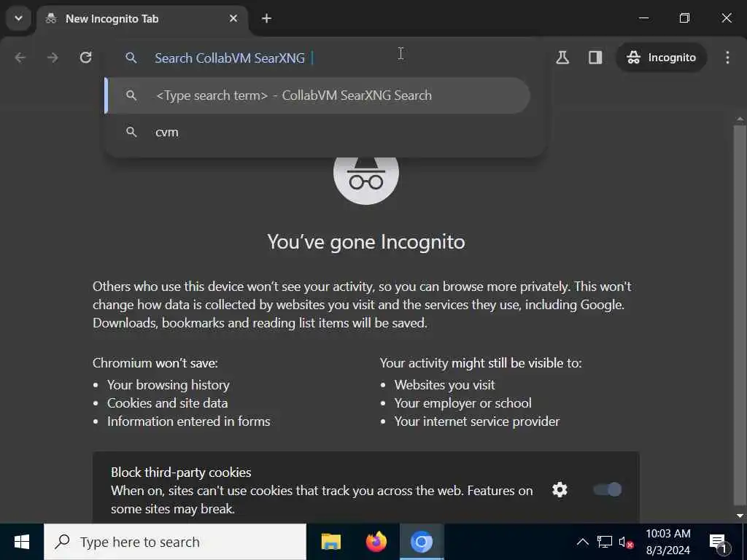Click the 'Chromium won't save:' label

point(155,363)
